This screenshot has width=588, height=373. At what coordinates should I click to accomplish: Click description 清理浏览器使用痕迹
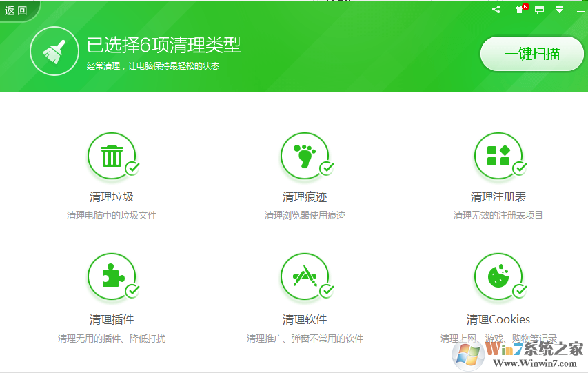coord(305,215)
